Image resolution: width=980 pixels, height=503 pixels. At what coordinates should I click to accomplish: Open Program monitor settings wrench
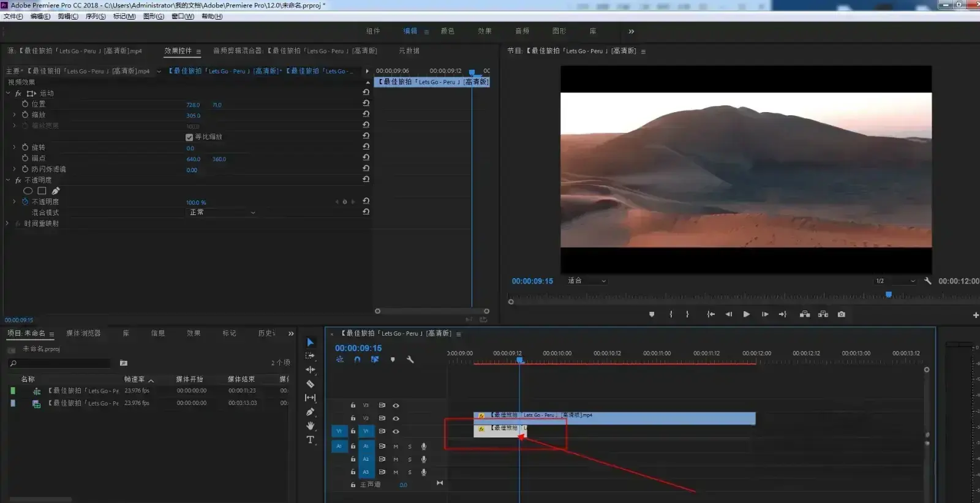pos(928,281)
